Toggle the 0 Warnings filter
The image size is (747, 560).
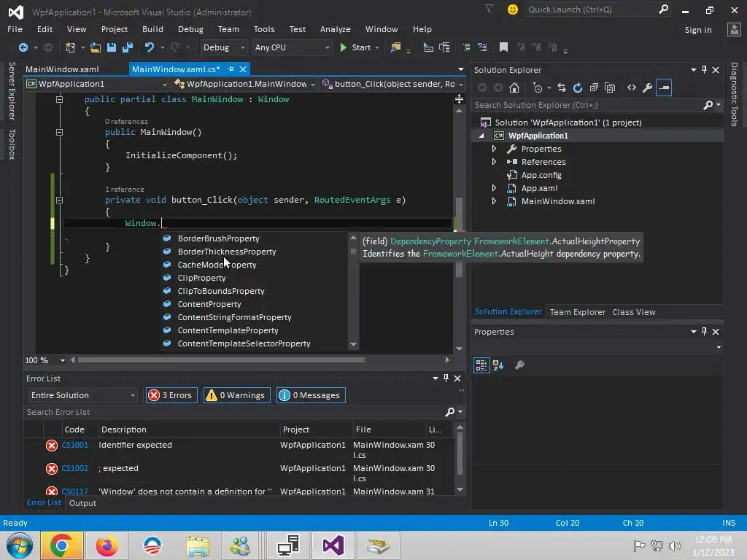(237, 395)
